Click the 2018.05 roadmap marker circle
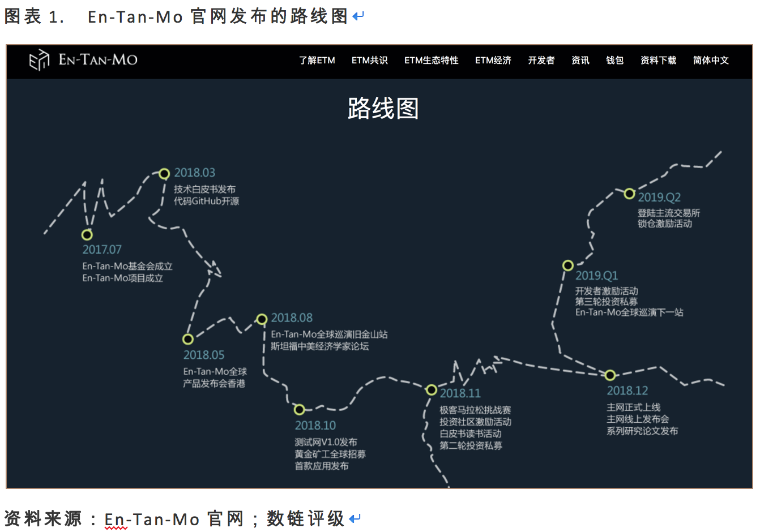Screen dimensions: 760x532 click(x=188, y=339)
